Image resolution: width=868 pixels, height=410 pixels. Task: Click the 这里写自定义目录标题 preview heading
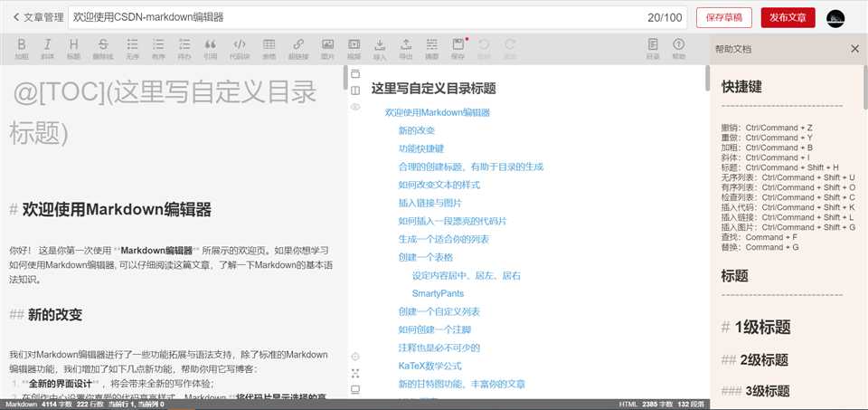point(433,88)
